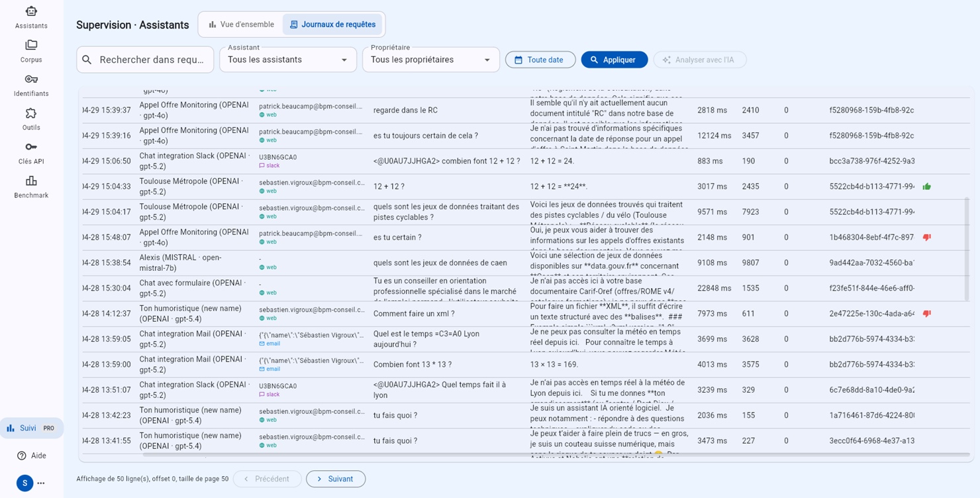
Task: Click the thumbs-up on the 15:04:33 row
Action: tap(926, 187)
